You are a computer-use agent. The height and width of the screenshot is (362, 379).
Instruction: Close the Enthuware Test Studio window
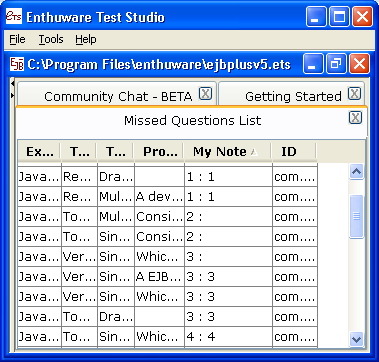(x=362, y=17)
